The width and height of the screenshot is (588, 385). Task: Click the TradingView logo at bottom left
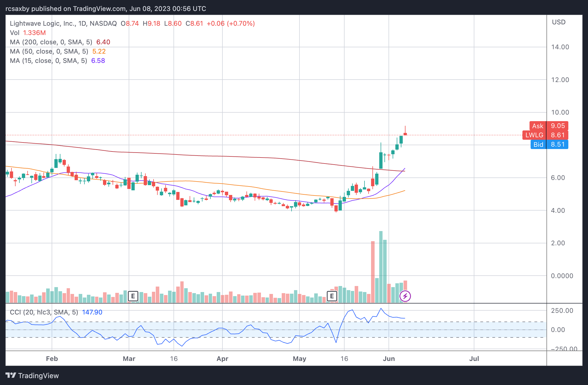pos(32,376)
